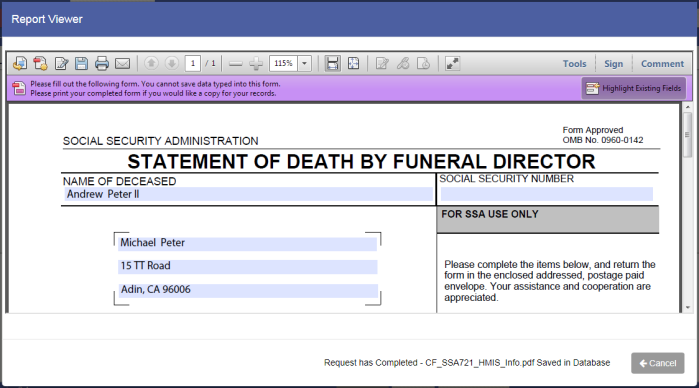Select fit one full page icon
This screenshot has height=388, width=699.
(354, 63)
